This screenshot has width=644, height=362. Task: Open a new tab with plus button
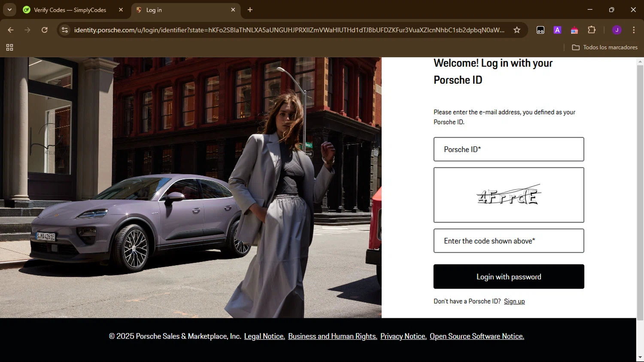coord(250,10)
